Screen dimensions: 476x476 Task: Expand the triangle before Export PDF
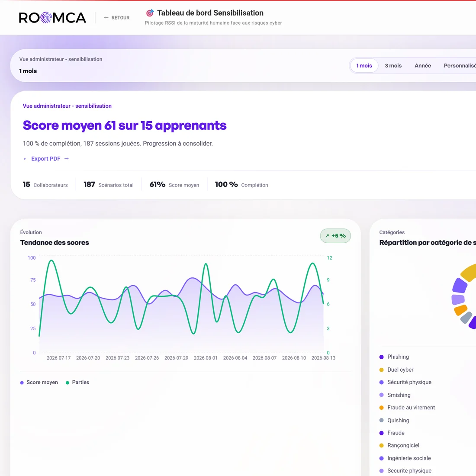[25, 159]
